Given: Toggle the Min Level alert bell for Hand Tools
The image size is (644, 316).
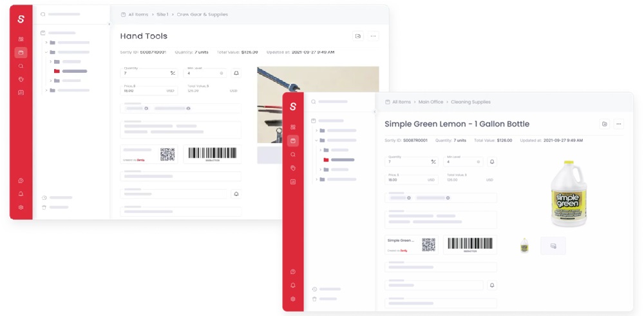Looking at the screenshot, I should pyautogui.click(x=236, y=74).
